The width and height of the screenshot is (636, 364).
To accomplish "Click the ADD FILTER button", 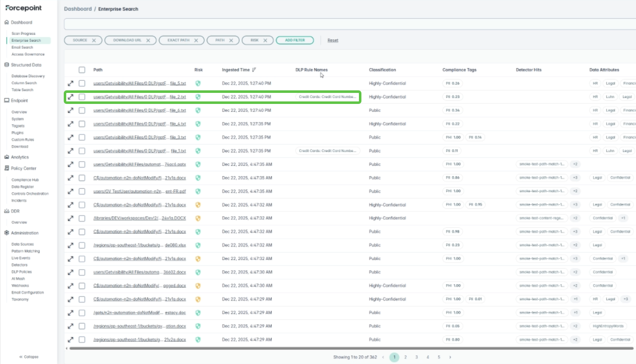I will point(295,40).
